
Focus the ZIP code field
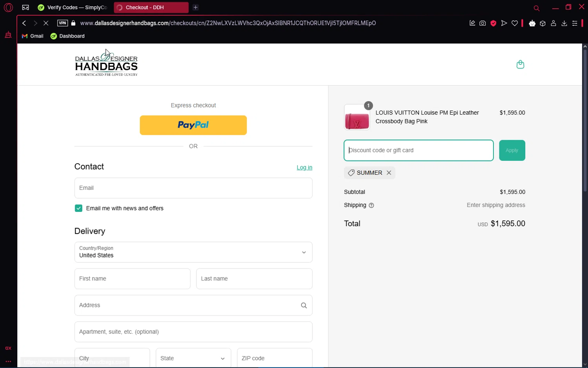(x=275, y=358)
